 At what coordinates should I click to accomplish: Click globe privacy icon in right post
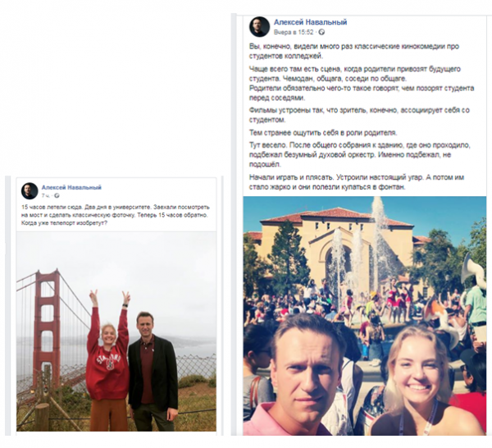point(321,32)
